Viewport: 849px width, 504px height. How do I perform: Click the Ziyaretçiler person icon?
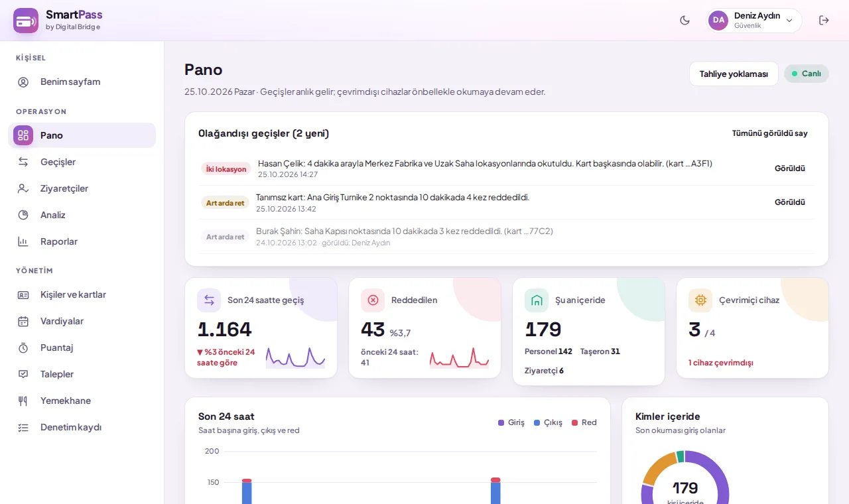click(x=23, y=188)
